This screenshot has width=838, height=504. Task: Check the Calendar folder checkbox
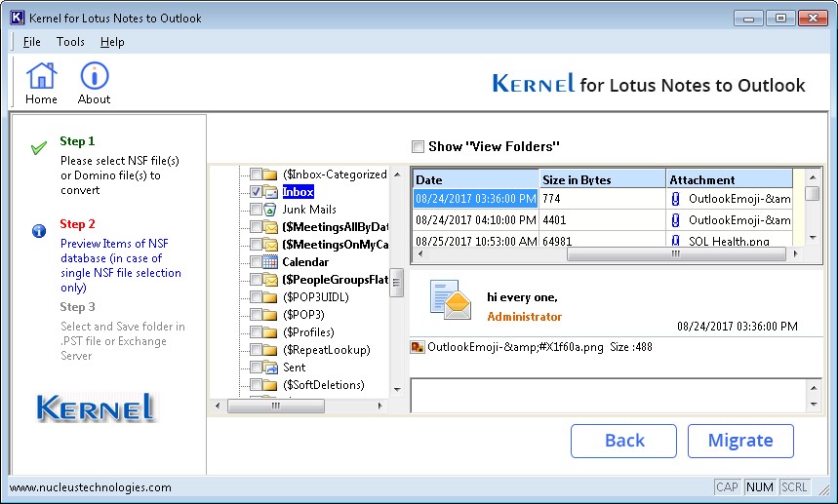(x=256, y=262)
